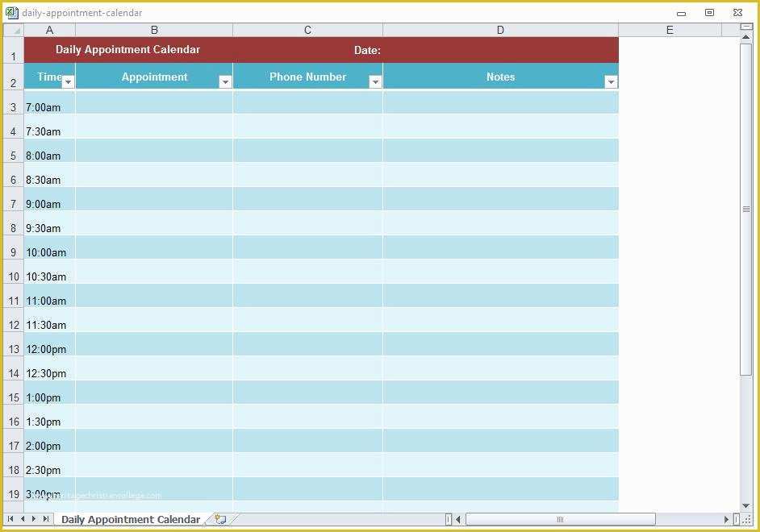Click the Time header cell
This screenshot has height=532, width=760.
(x=49, y=77)
